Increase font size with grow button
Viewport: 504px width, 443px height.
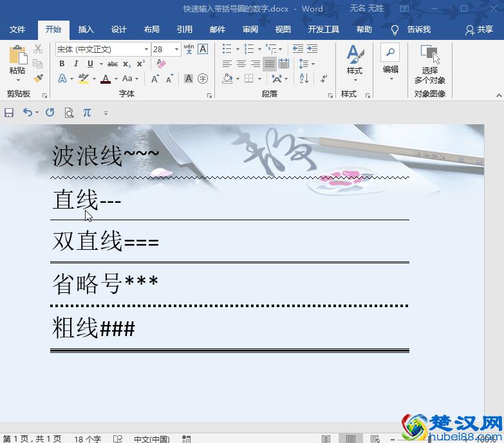pos(155,79)
